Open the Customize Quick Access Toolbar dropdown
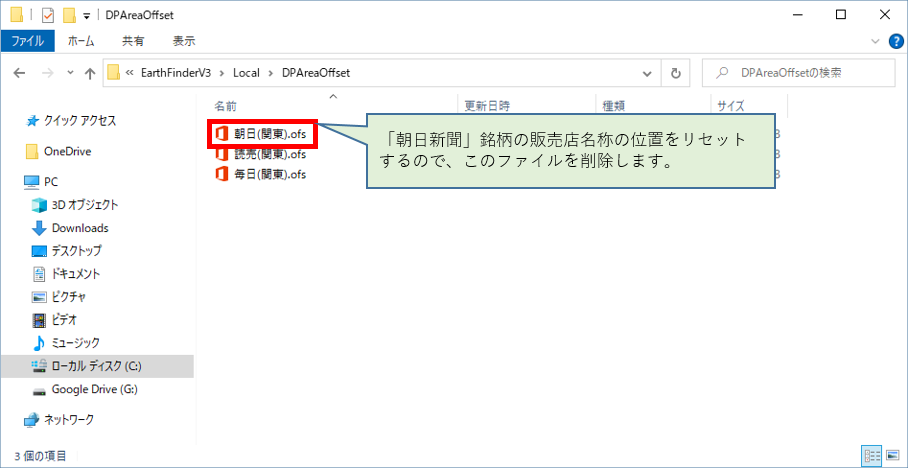This screenshot has width=908, height=468. pos(87,16)
